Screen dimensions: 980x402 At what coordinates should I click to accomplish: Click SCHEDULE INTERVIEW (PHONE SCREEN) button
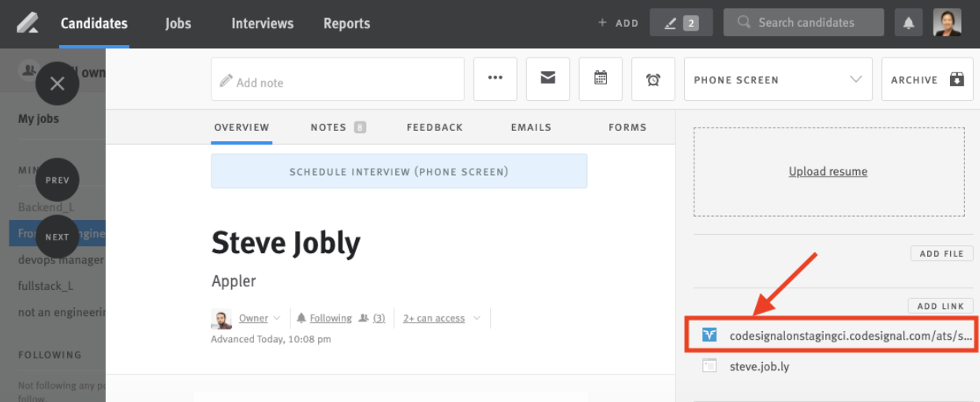coord(399,171)
